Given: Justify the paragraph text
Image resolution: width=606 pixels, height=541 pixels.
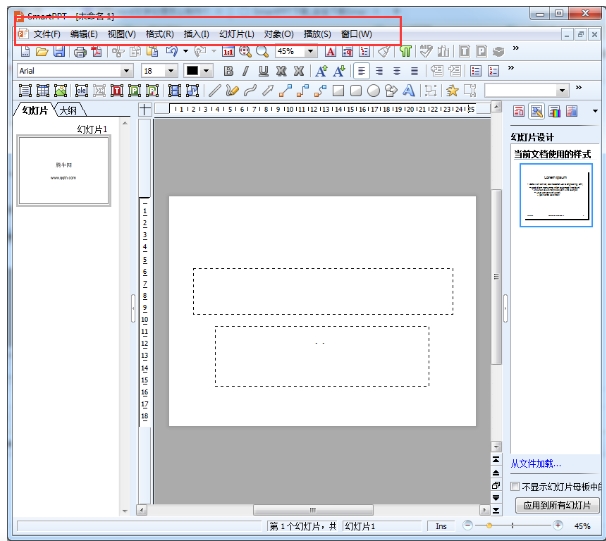Looking at the screenshot, I should pos(414,71).
